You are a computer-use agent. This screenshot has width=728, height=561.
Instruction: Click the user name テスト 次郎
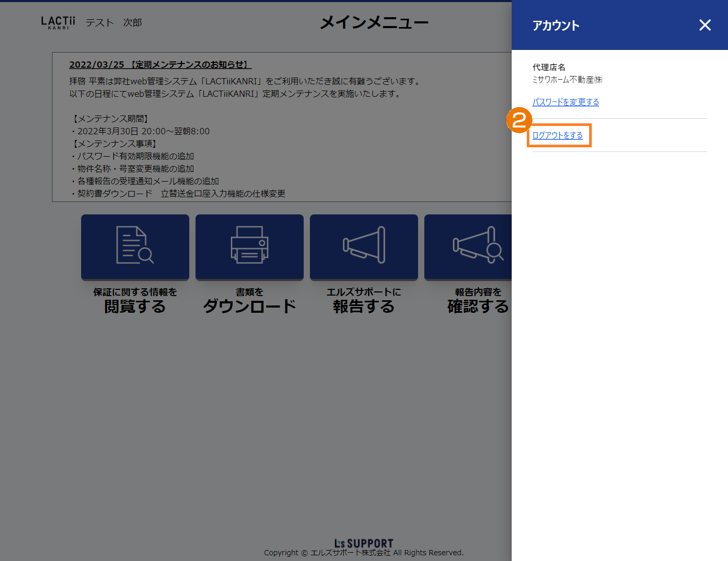(114, 23)
